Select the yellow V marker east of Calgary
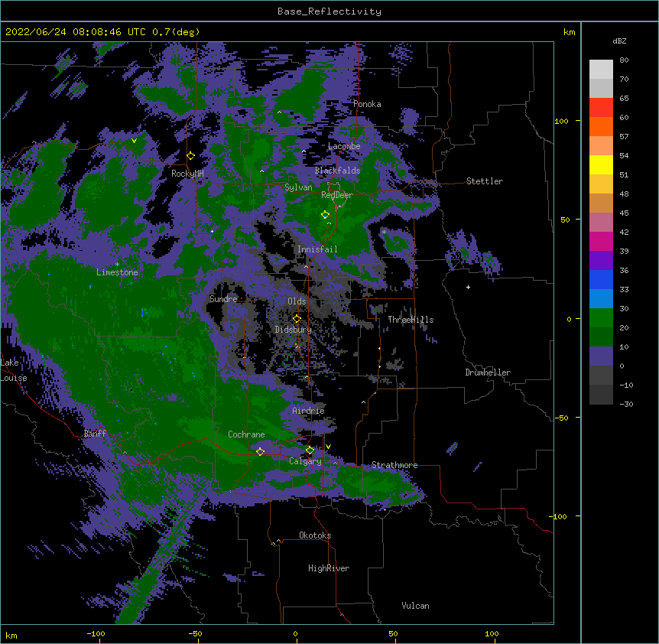The width and height of the screenshot is (659, 644). [x=328, y=447]
